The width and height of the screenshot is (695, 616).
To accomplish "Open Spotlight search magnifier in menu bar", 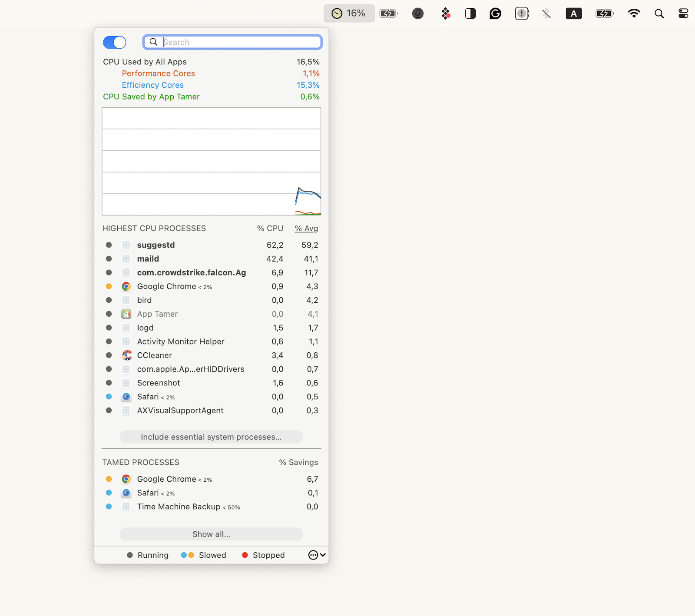I will tap(659, 13).
